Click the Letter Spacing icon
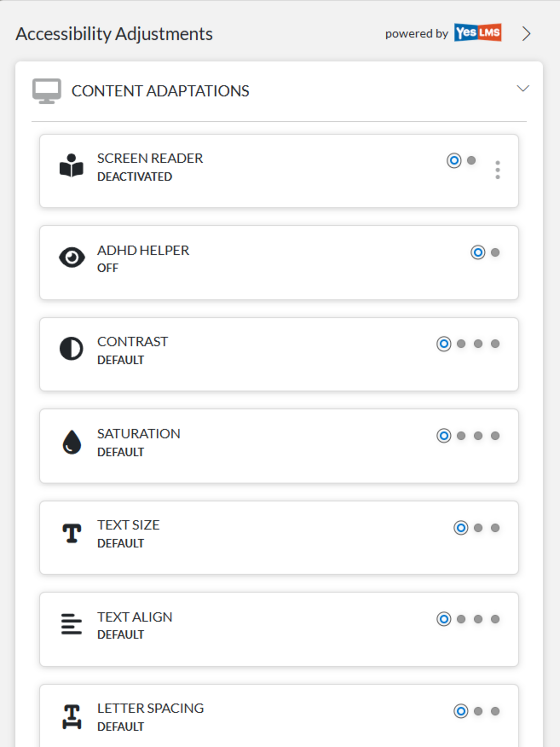Image resolution: width=560 pixels, height=747 pixels. 72,717
